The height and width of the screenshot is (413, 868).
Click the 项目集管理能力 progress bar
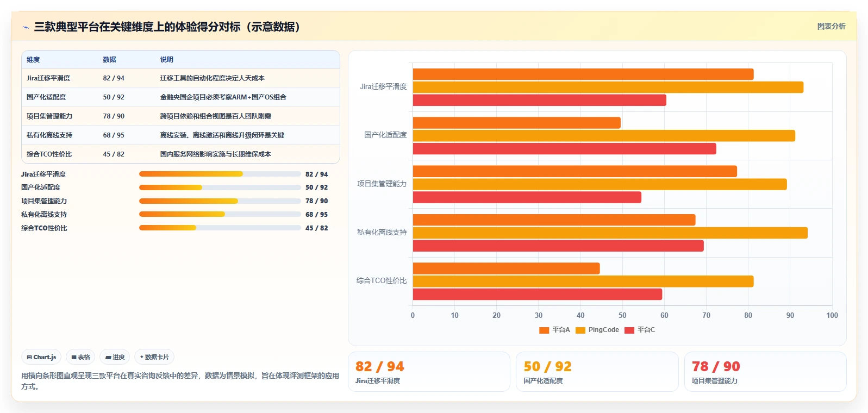[220, 201]
